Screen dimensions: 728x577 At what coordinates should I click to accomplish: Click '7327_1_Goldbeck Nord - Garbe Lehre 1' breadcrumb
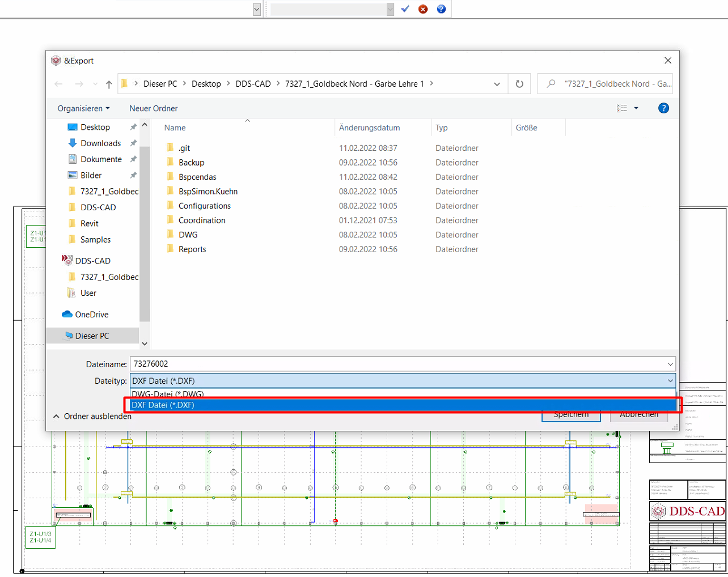(354, 84)
